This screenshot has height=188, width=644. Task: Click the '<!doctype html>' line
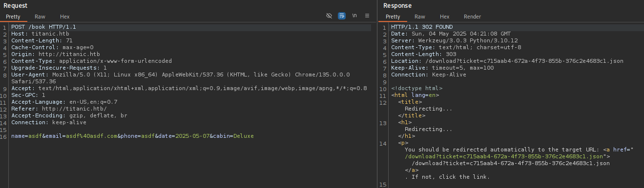[416, 88]
